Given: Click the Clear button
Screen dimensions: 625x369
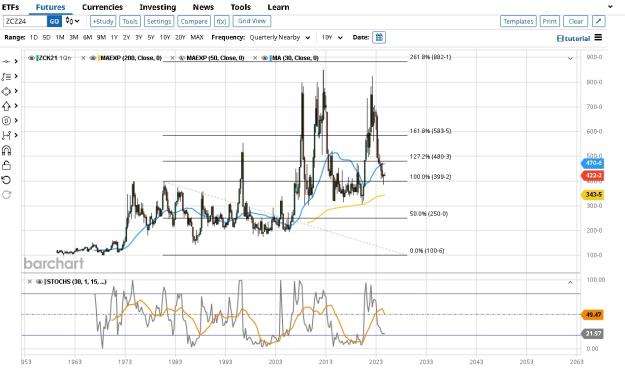Looking at the screenshot, I should (x=576, y=21).
